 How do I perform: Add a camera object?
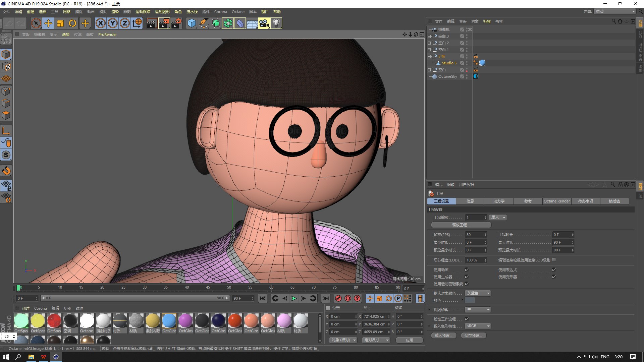tap(264, 23)
